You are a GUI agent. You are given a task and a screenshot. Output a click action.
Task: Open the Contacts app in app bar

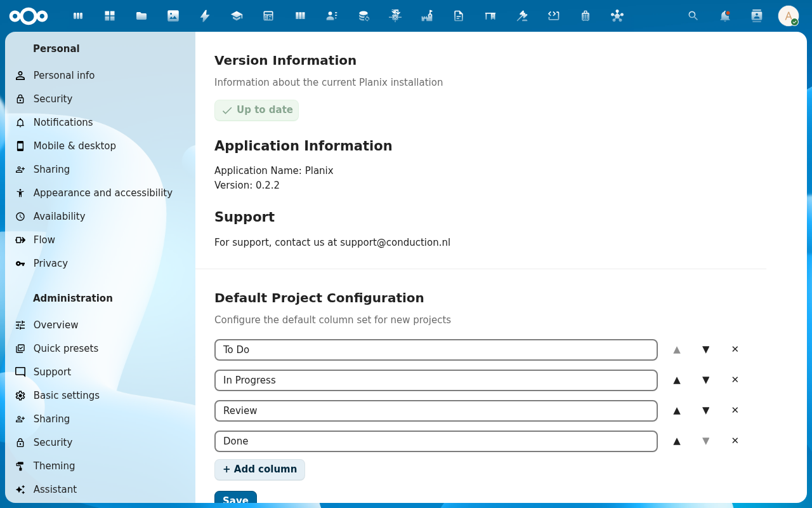click(x=332, y=16)
